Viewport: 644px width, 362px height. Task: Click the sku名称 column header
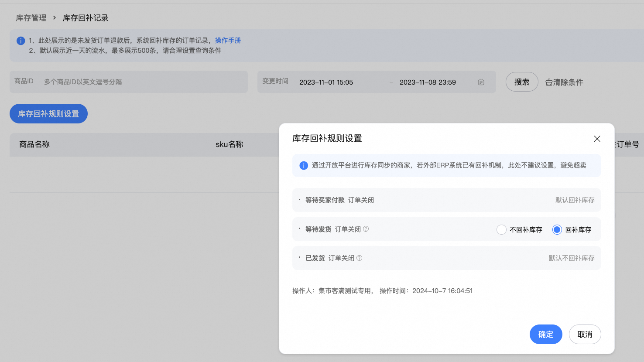pos(230,144)
